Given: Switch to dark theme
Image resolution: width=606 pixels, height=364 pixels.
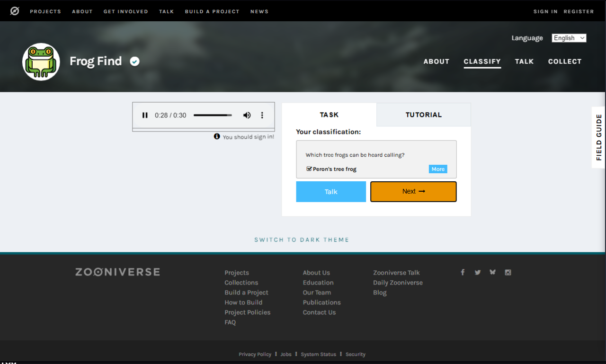Looking at the screenshot, I should 302,240.
